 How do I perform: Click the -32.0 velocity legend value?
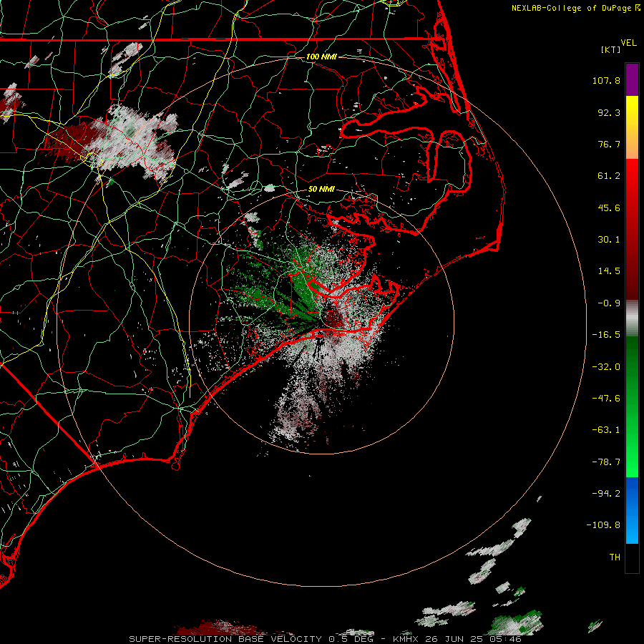(x=606, y=367)
